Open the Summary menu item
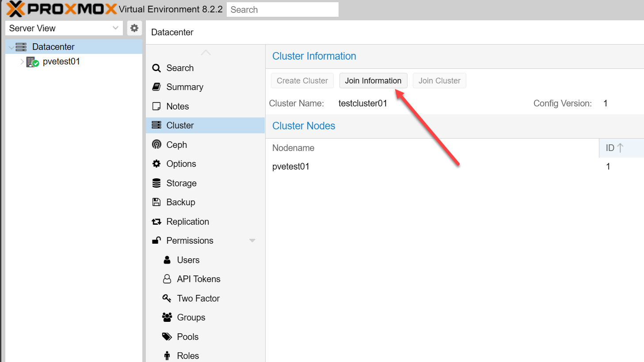Screen dimensions: 644x362 [x=185, y=87]
